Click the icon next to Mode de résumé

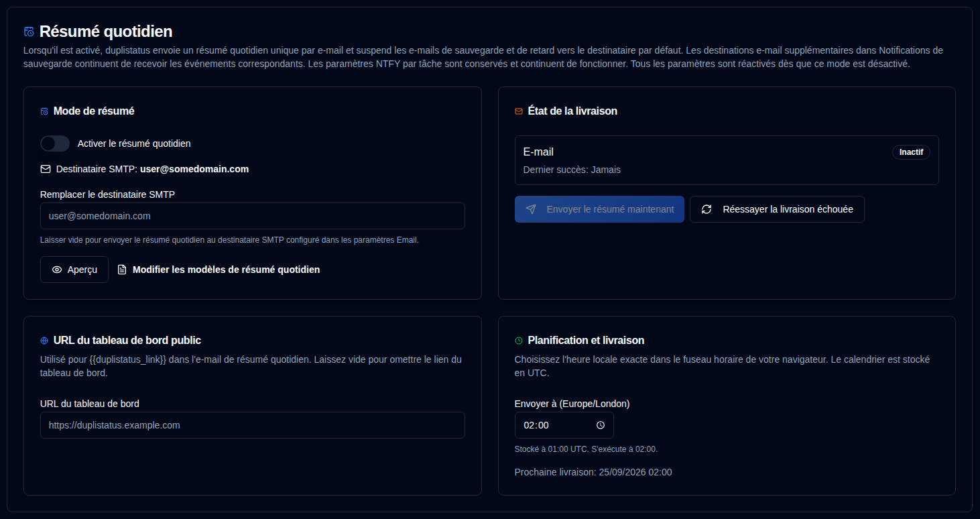tap(44, 111)
